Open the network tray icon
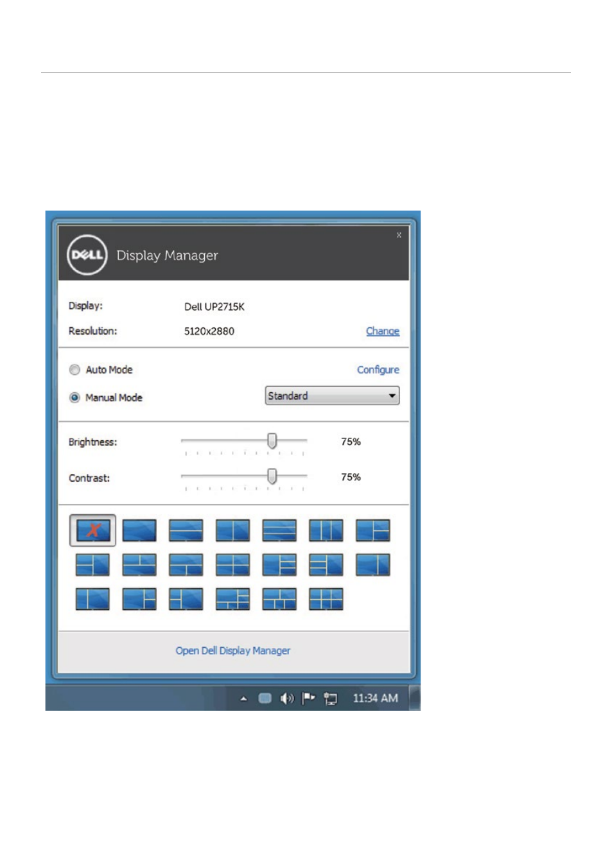Screen dimensions: 612x868 [331, 699]
